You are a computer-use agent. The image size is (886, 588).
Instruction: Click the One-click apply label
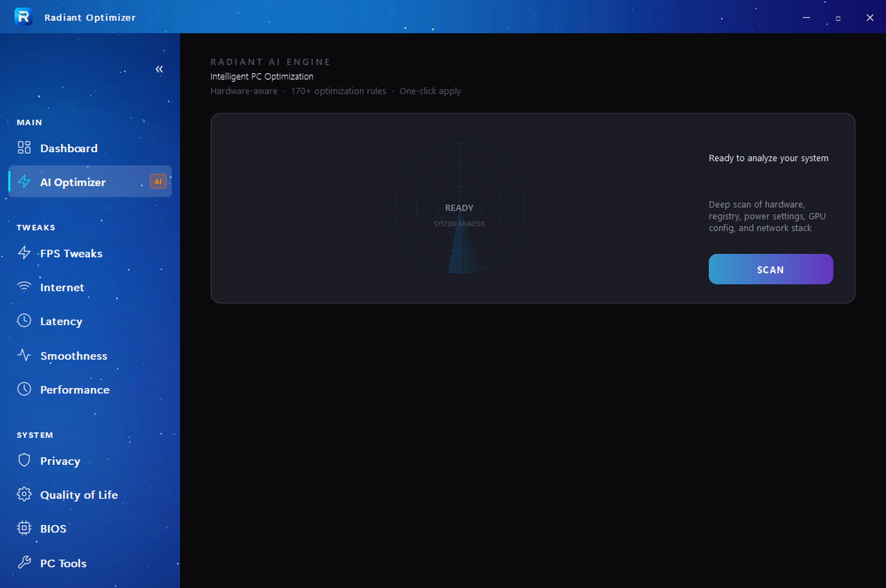(x=430, y=91)
